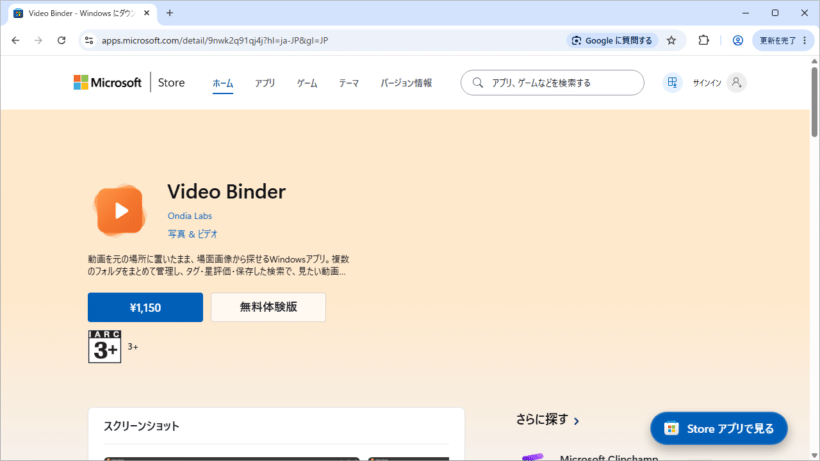Click the user avatar sign-in icon
Viewport: 820px width, 461px height.
[x=736, y=83]
